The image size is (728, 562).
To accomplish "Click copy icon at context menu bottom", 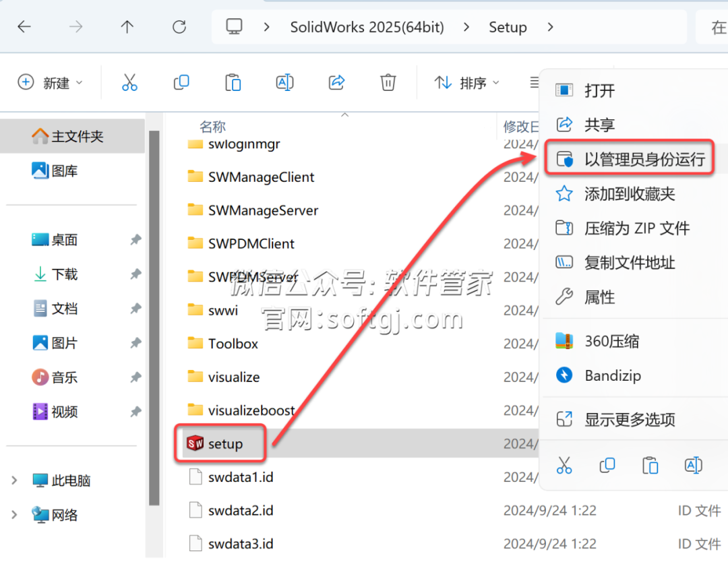I will tap(607, 465).
